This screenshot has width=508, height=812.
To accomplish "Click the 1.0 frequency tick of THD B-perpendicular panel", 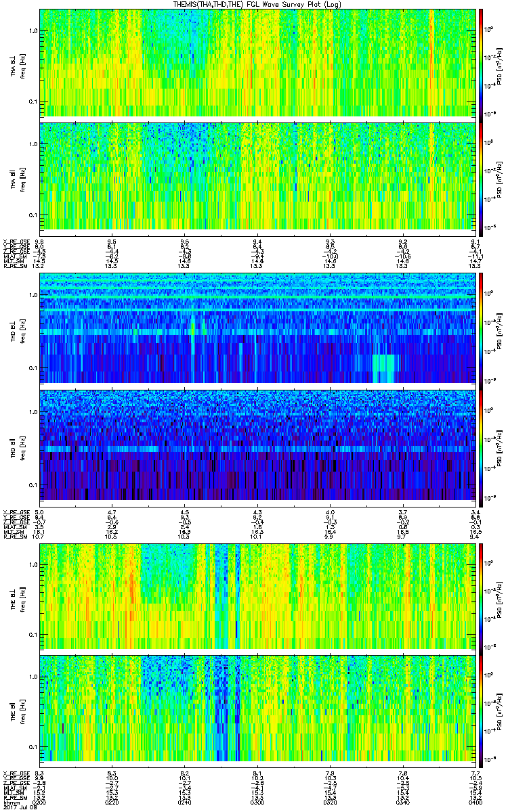I will pyautogui.click(x=33, y=296).
